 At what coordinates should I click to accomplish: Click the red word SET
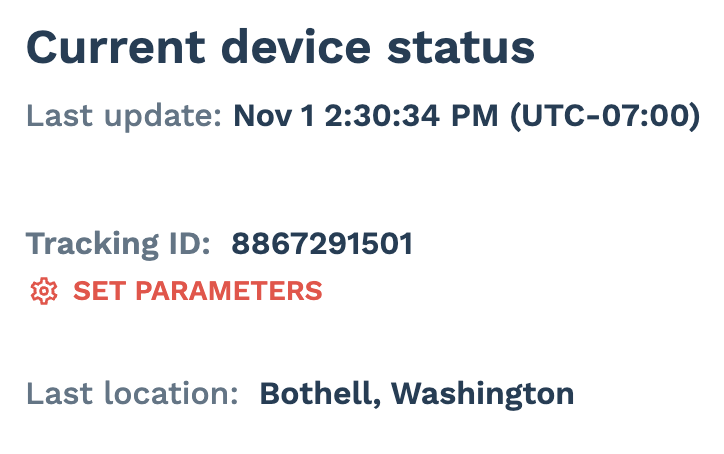coord(99,291)
